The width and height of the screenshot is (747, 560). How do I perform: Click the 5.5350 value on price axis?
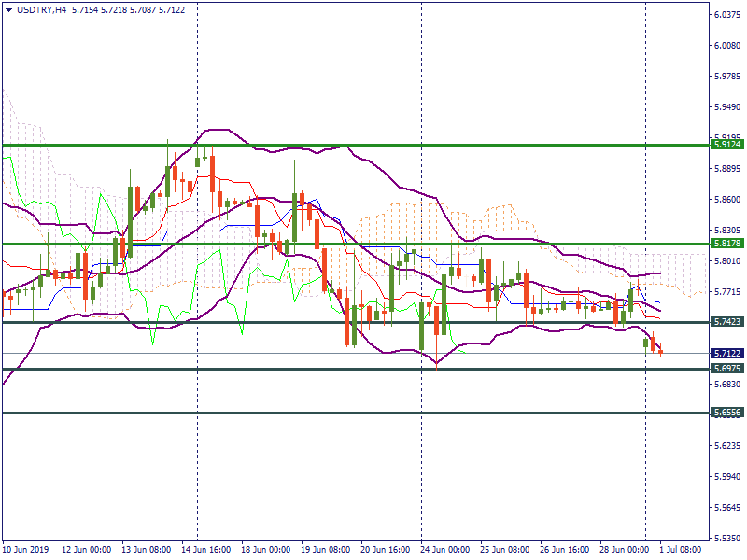(726, 539)
